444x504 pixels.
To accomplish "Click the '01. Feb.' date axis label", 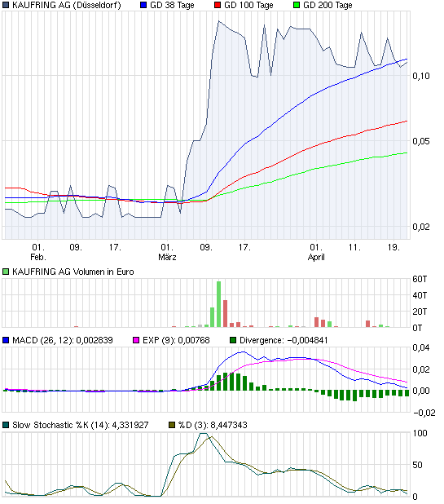I will (x=38, y=252).
